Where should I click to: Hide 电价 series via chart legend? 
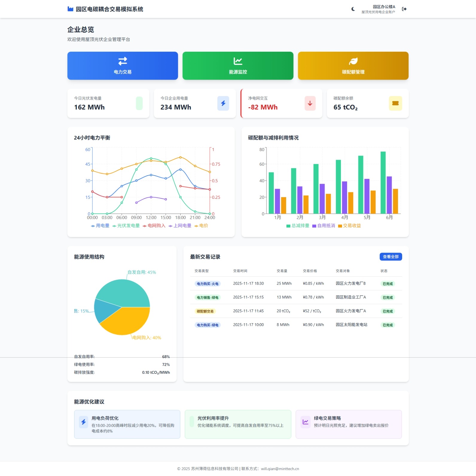pyautogui.click(x=201, y=226)
